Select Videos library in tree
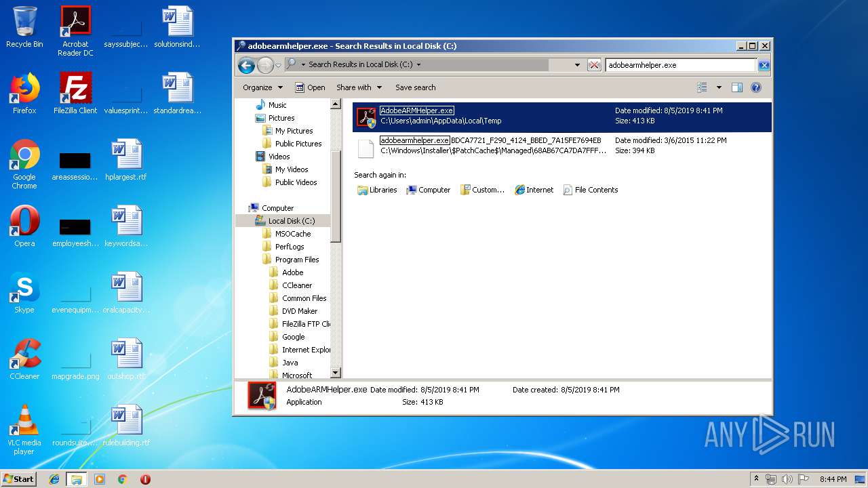The height and width of the screenshot is (488, 868). 272,157
